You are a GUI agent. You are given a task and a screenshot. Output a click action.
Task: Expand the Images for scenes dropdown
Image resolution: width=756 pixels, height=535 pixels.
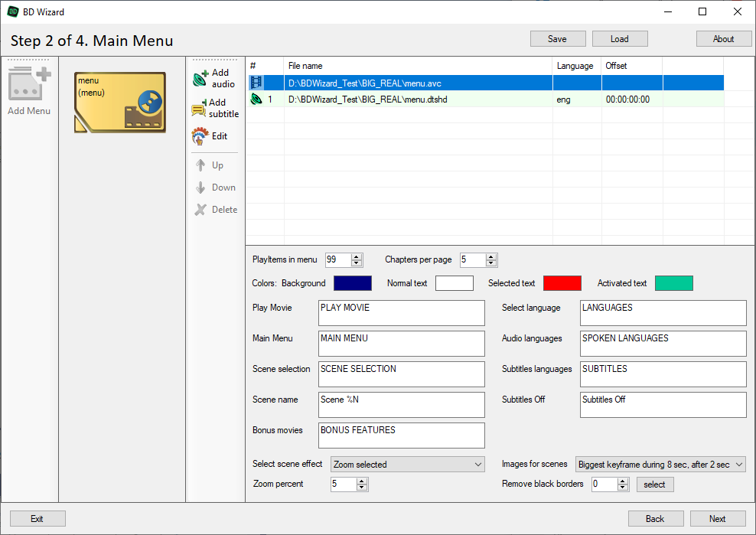660,465
